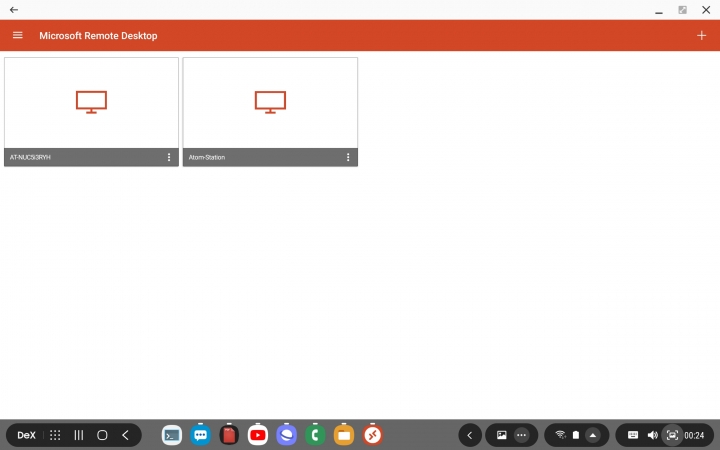The width and height of the screenshot is (720, 450).
Task: Open the red PDF app in taskbar
Action: pos(229,435)
